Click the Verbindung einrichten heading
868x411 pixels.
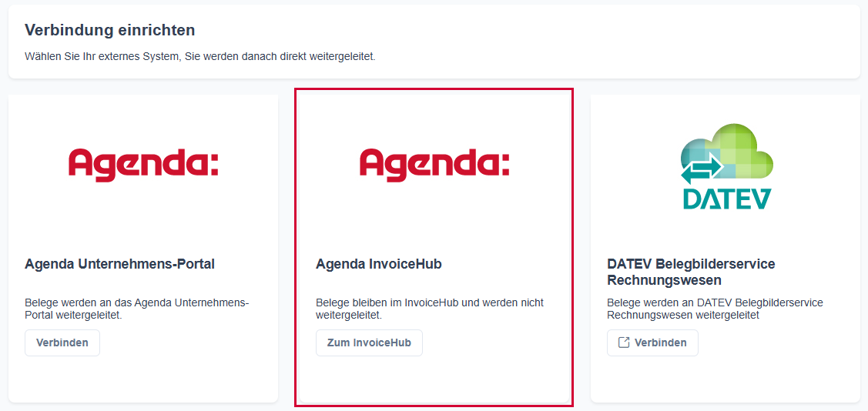(x=109, y=30)
